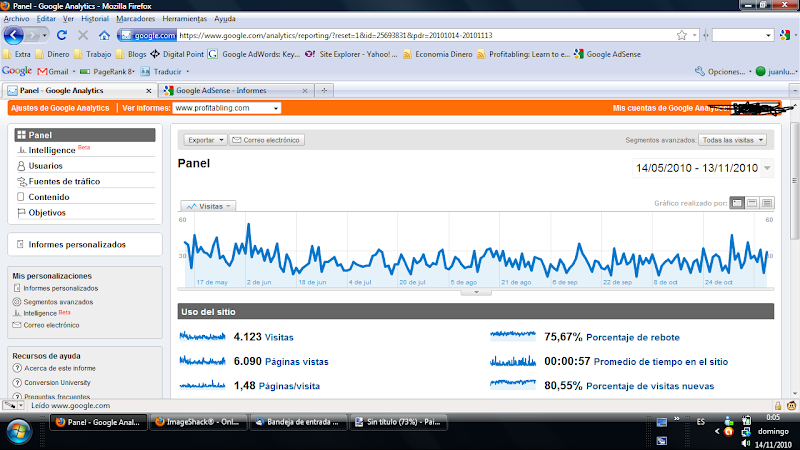Switch to ImageShack taskbar window
This screenshot has height=450, width=800.
(x=199, y=422)
